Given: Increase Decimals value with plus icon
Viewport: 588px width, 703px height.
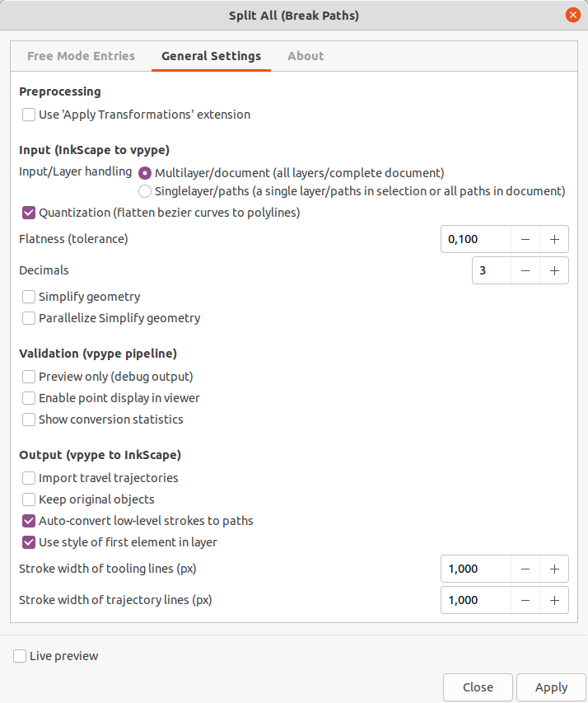Looking at the screenshot, I should point(554,271).
